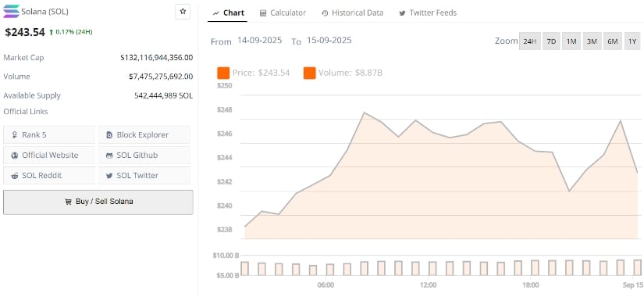The width and height of the screenshot is (644, 297).
Task: Click the From date field 14-09-2025
Action: (260, 41)
